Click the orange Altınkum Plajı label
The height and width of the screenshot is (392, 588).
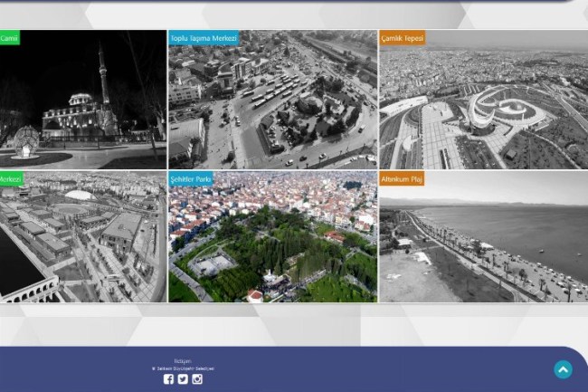coord(402,179)
